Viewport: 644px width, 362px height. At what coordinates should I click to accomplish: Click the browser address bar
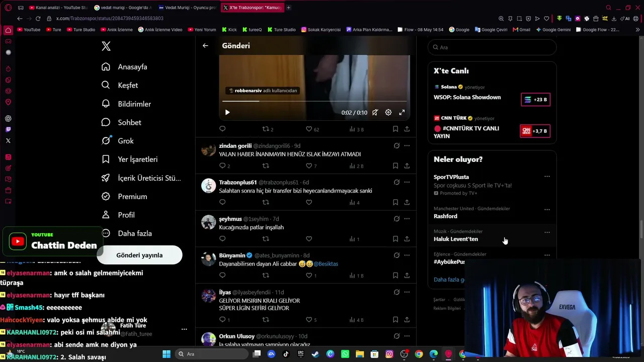(x=272, y=19)
